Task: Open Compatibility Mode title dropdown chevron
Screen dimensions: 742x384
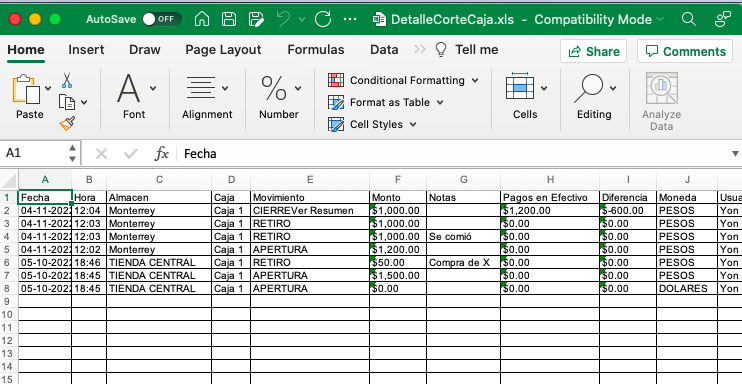Action: click(x=660, y=19)
